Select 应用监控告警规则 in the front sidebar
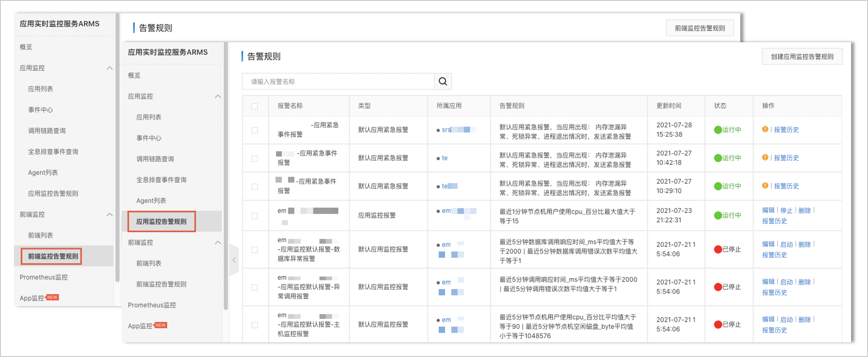The width and height of the screenshot is (868, 357). point(162,221)
